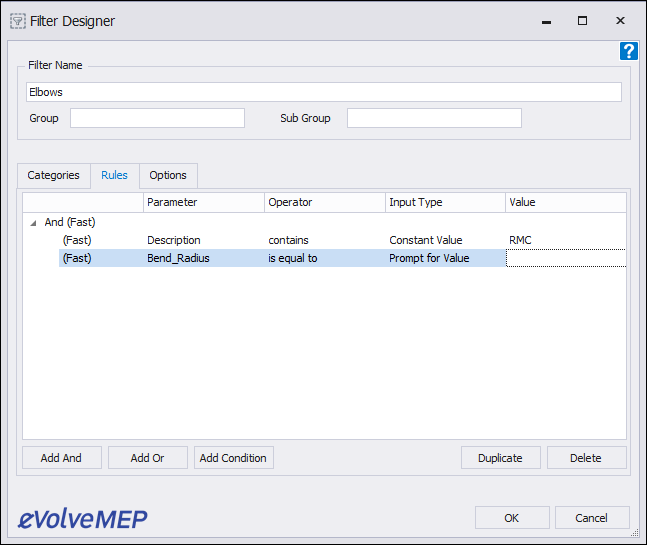The image size is (647, 545).
Task: Click the Add Or button
Action: point(147,458)
